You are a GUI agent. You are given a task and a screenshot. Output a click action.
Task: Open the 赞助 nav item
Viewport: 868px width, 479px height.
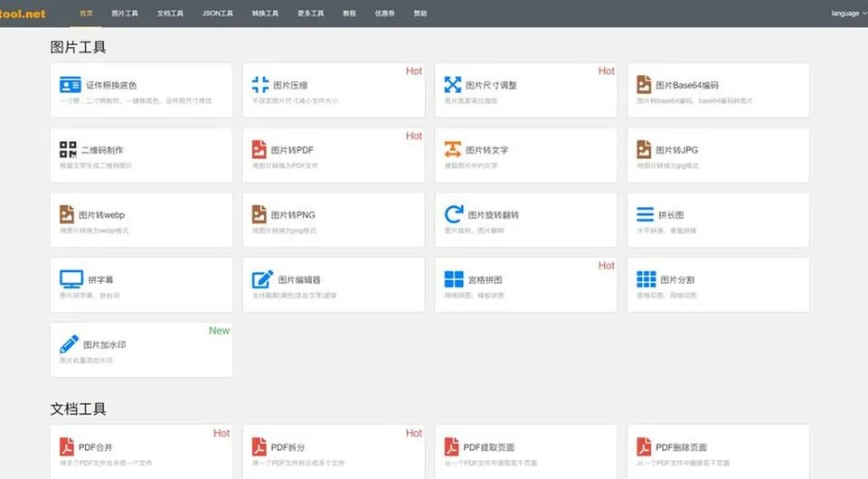click(420, 14)
